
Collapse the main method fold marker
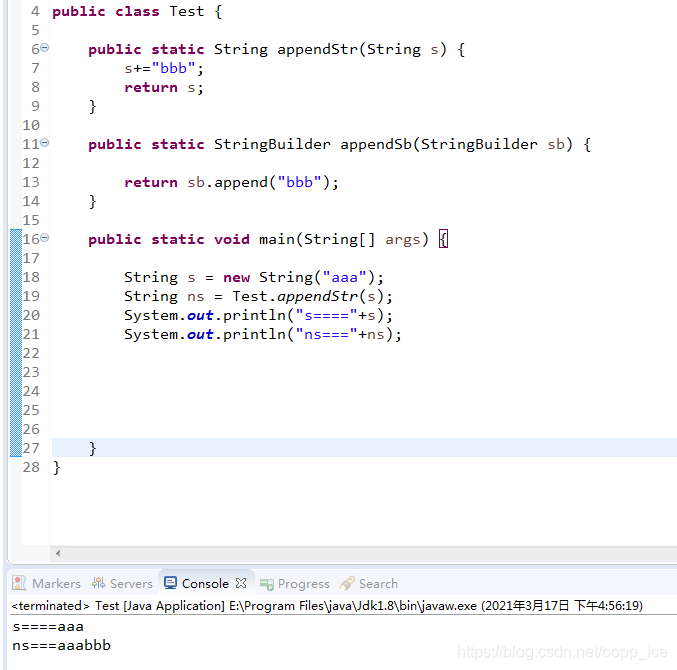pos(44,237)
